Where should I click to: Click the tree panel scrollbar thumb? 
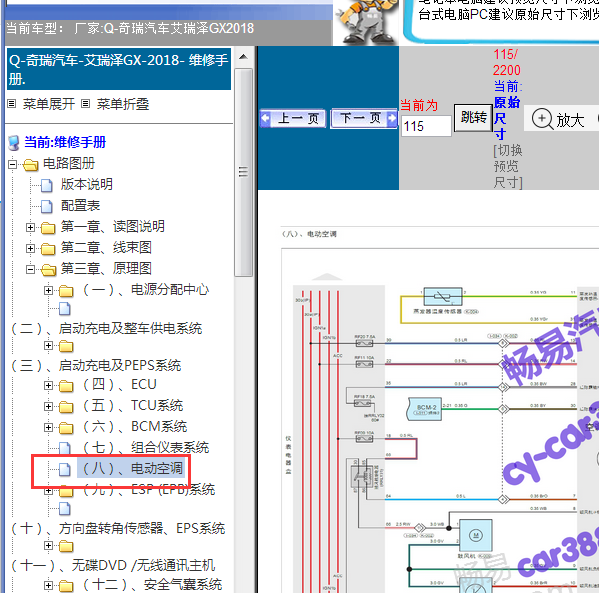click(243, 172)
